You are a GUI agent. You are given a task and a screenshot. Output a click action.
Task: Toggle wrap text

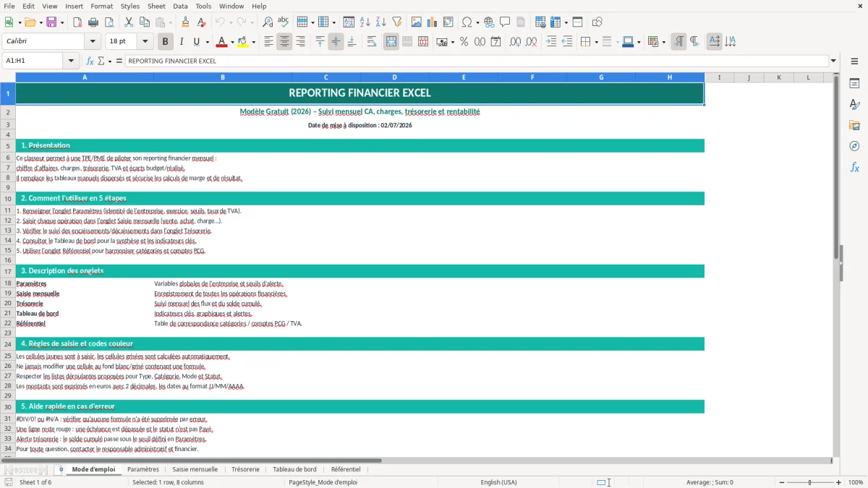[x=372, y=42]
